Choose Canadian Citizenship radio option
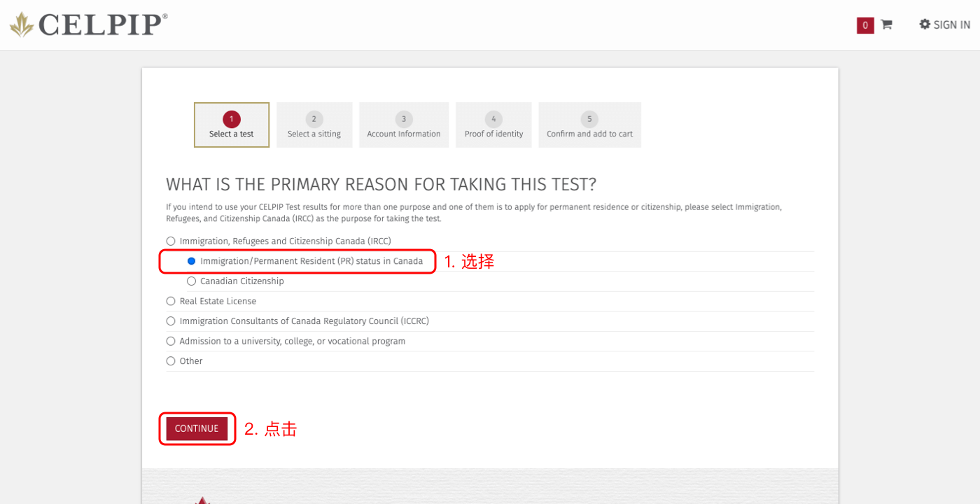980x504 pixels. click(192, 281)
